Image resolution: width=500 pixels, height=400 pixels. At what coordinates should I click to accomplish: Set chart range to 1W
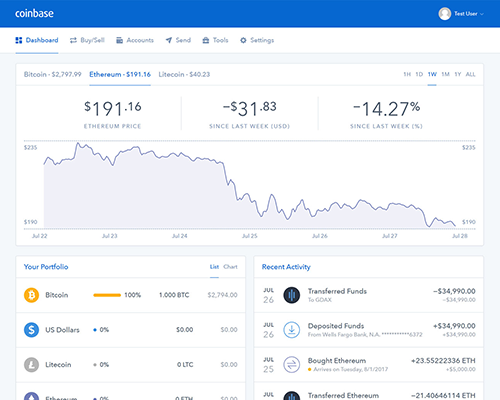[432, 74]
